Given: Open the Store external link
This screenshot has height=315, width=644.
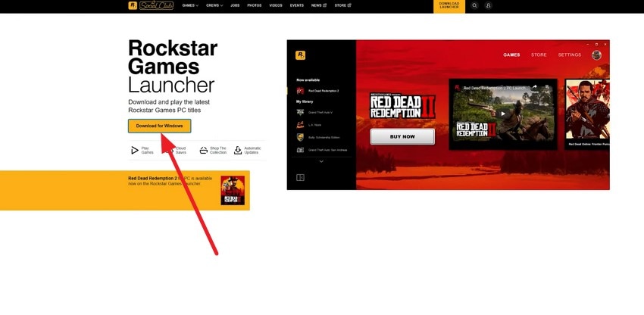Looking at the screenshot, I should [x=342, y=5].
